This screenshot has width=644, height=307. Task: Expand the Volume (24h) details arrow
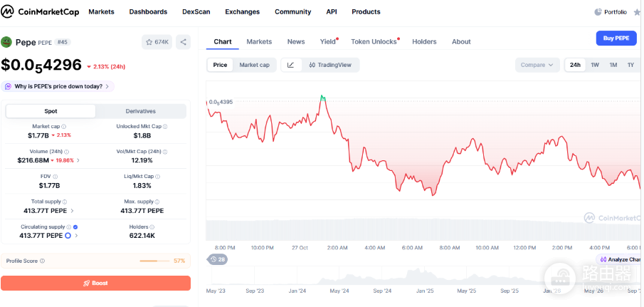click(x=78, y=160)
